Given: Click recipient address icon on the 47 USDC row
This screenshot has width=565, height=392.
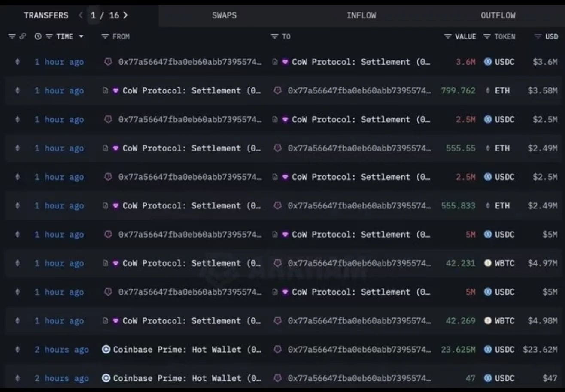Looking at the screenshot, I should (278, 378).
